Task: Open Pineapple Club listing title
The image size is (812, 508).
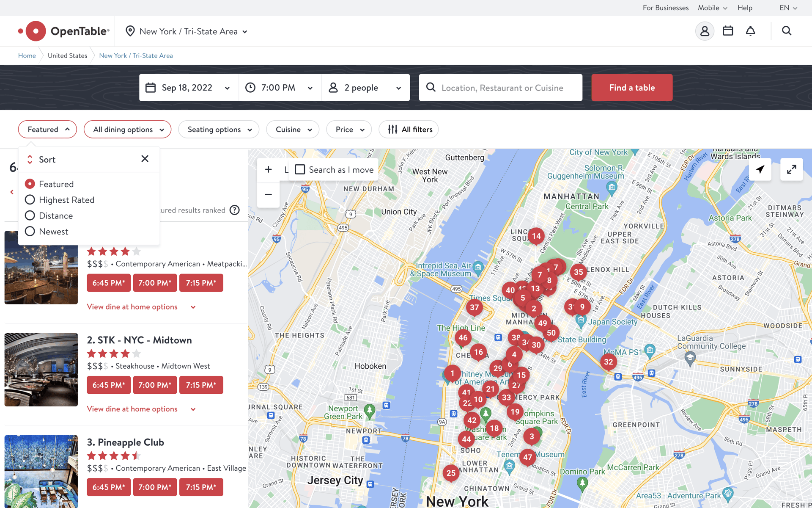Action: (x=125, y=442)
